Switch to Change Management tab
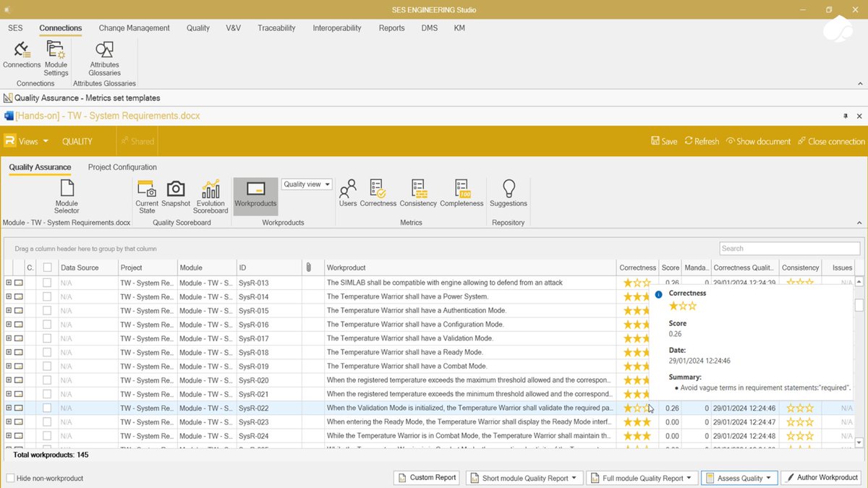Viewport: 868px width, 488px height. (134, 28)
